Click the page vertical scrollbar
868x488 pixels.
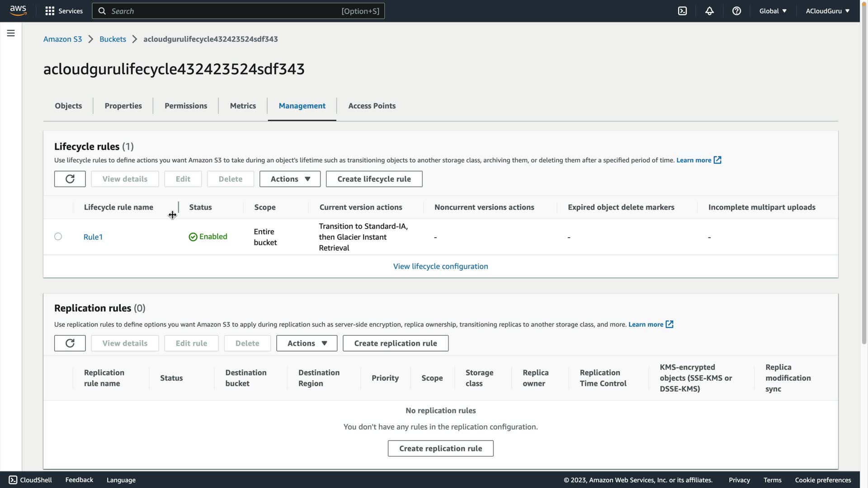[x=864, y=181]
